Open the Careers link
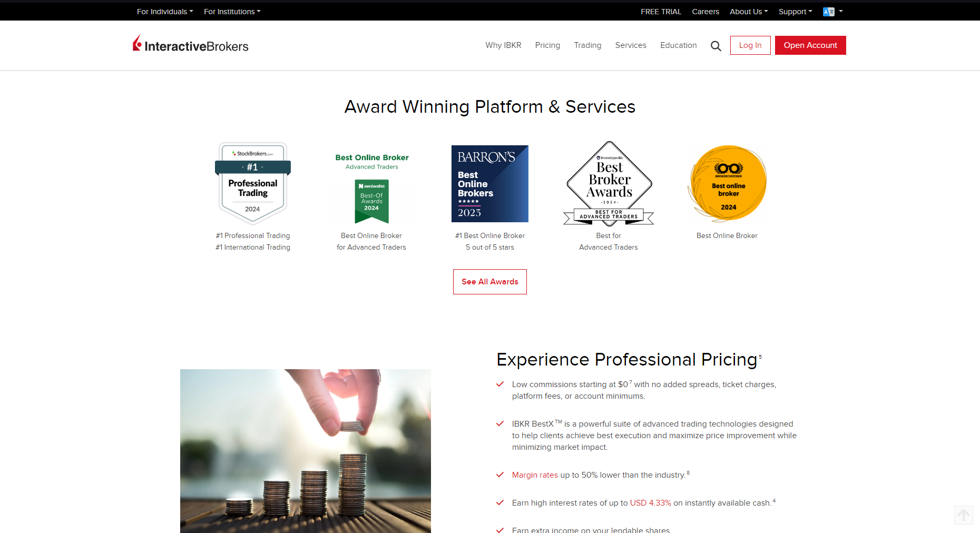This screenshot has width=980, height=533. point(705,12)
